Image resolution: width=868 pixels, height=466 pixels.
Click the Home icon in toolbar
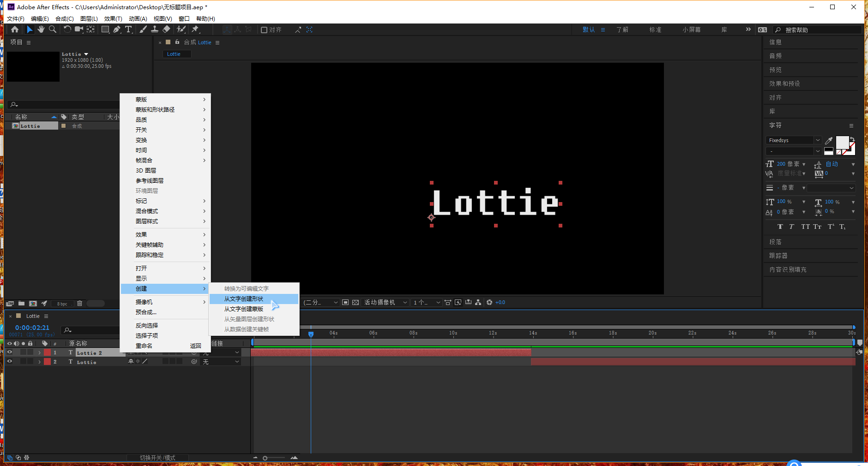(15, 30)
